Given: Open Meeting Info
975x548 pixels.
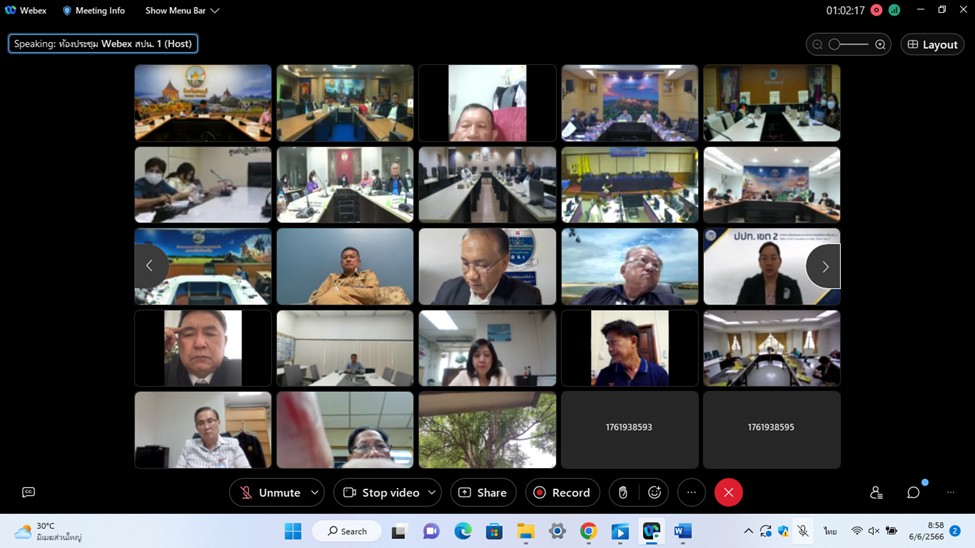Looking at the screenshot, I should tap(94, 10).
